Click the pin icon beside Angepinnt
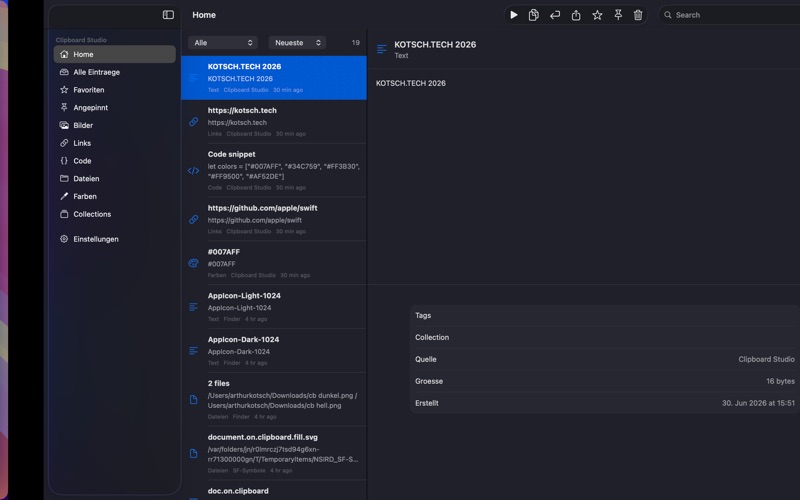 (x=64, y=107)
